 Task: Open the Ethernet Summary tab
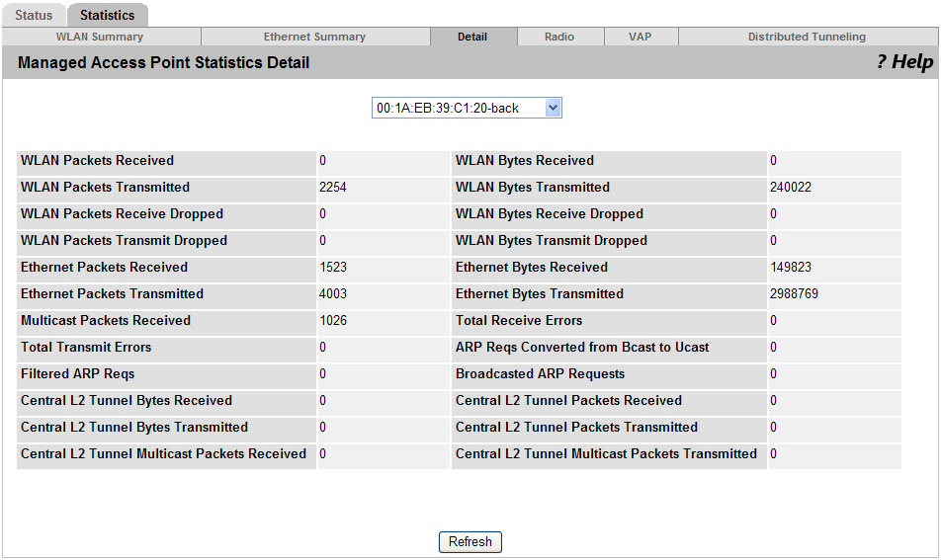(x=315, y=37)
